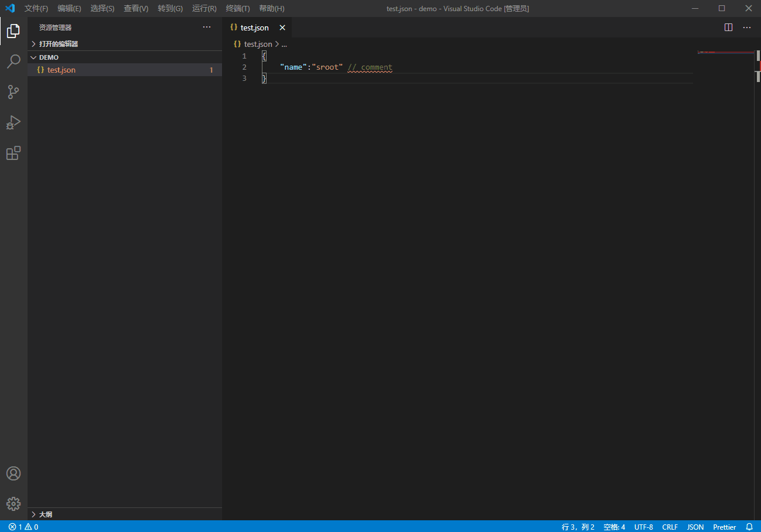Open the 运行(R) menu
Screen dimensions: 761x532
click(204, 8)
